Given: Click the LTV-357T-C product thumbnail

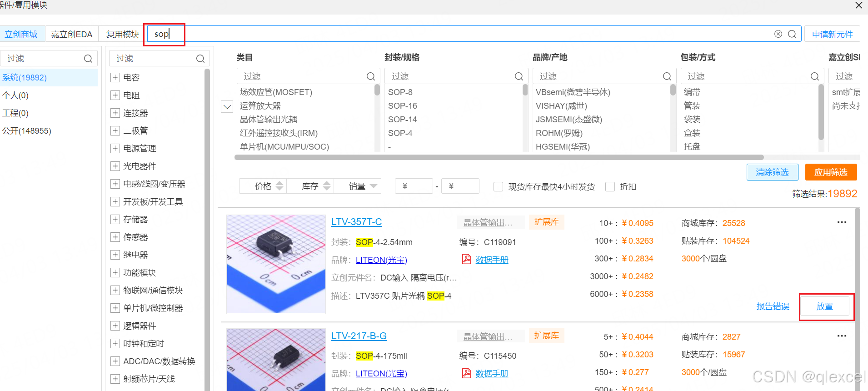Looking at the screenshot, I should [x=276, y=264].
